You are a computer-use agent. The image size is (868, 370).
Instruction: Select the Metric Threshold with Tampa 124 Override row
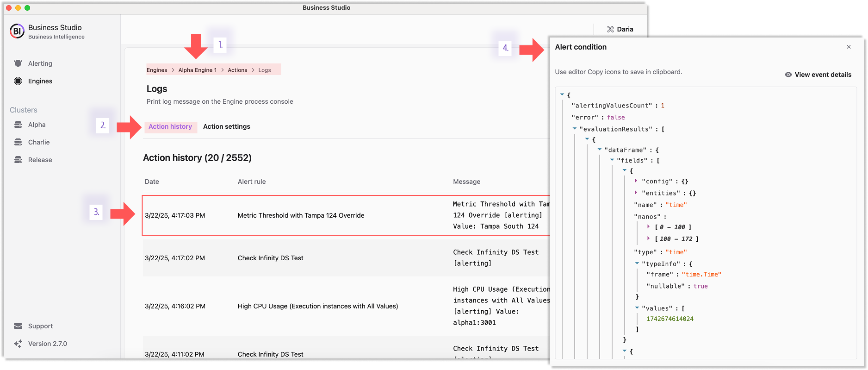tap(346, 215)
